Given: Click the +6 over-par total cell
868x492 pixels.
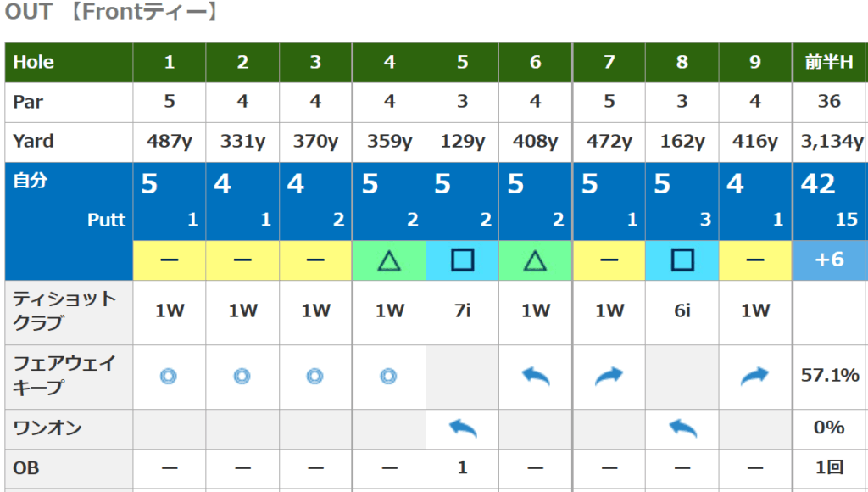Looking at the screenshot, I should click(829, 260).
